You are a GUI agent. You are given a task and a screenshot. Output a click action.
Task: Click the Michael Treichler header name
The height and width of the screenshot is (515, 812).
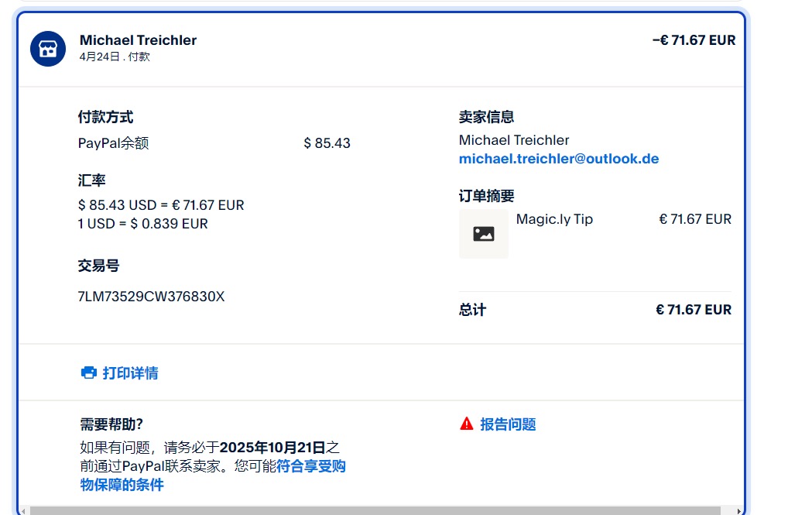point(138,40)
